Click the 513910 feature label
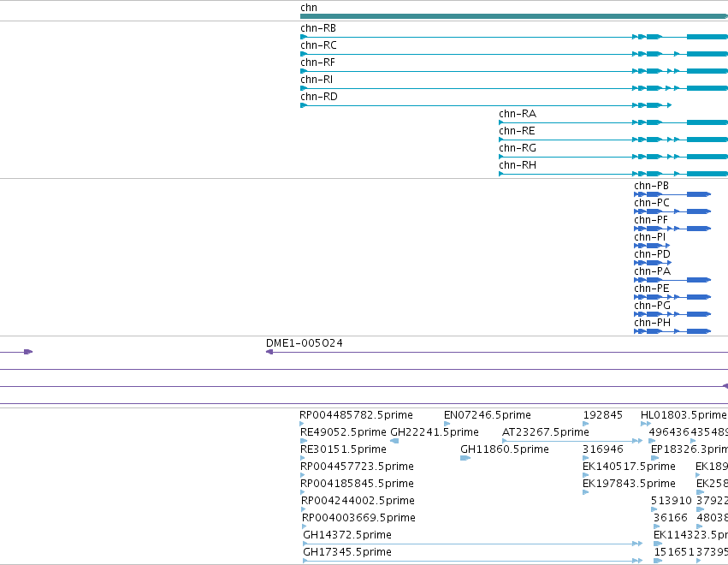 [x=672, y=502]
